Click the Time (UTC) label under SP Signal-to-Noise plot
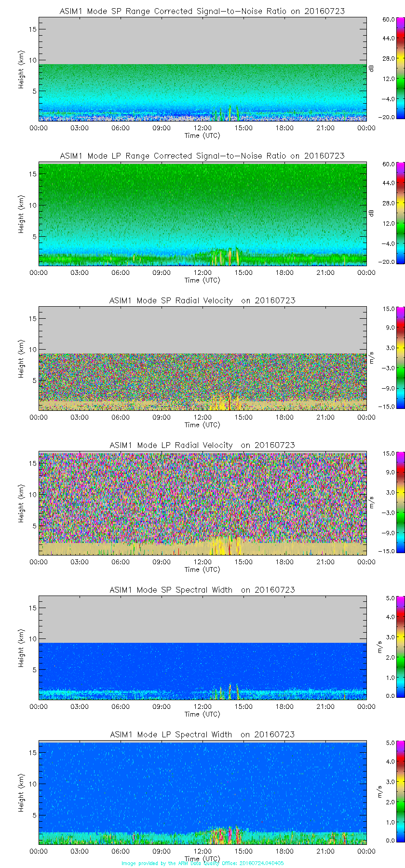The height and width of the screenshot is (868, 405). click(x=202, y=136)
